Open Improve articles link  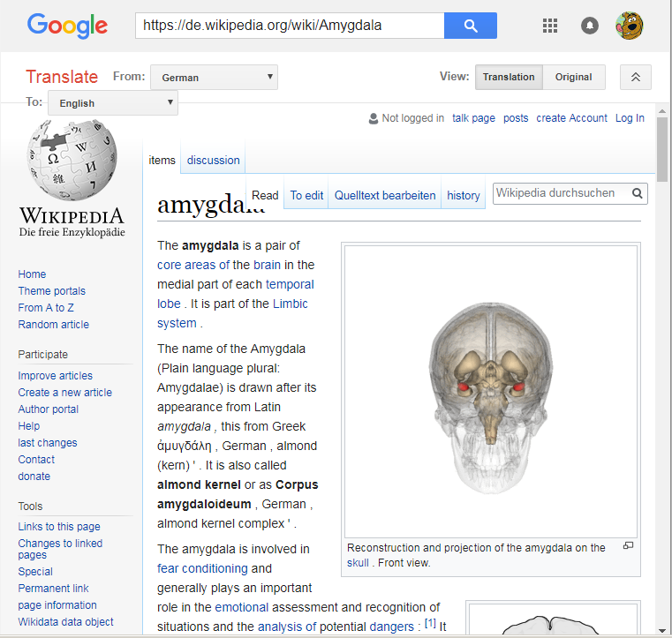coord(56,376)
